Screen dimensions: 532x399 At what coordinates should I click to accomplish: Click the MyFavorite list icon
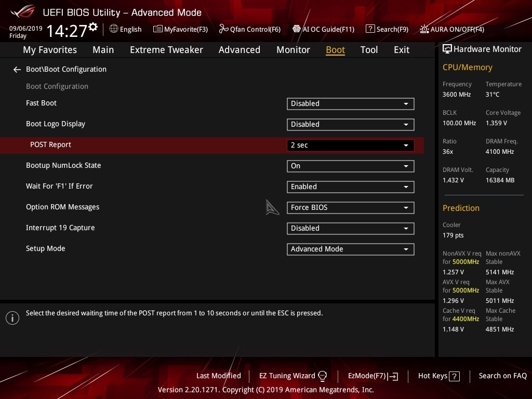point(158,29)
